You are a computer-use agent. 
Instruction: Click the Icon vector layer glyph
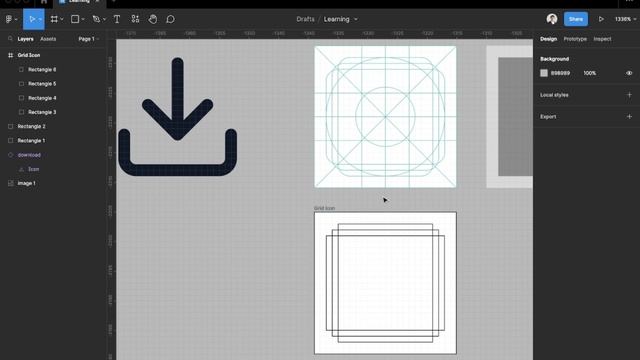point(21,169)
